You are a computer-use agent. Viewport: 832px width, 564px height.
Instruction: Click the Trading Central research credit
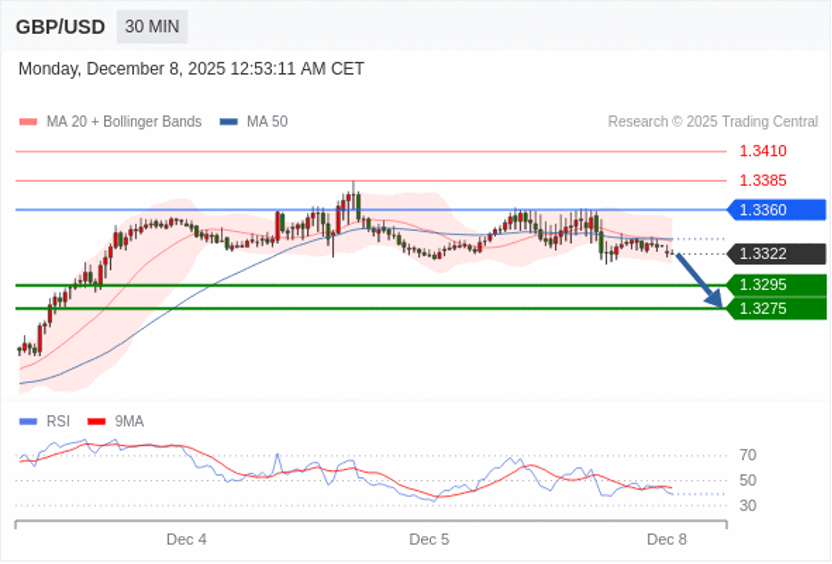click(712, 122)
